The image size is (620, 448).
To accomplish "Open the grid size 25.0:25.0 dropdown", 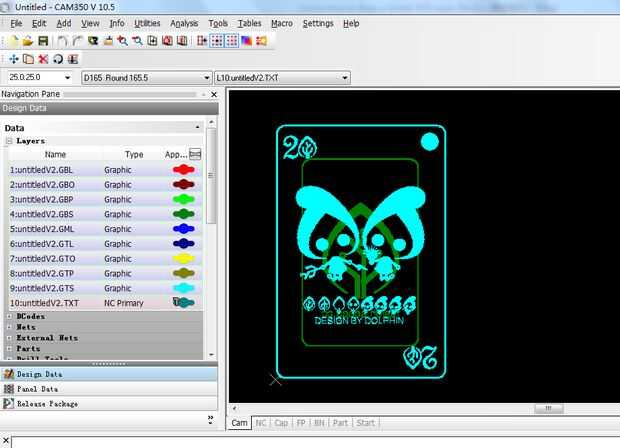I will pos(67,78).
